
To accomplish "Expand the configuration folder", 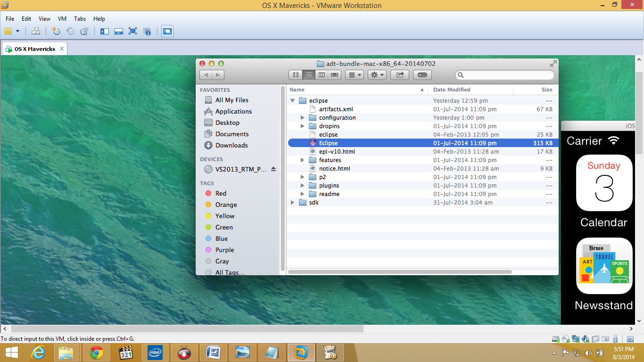I will (303, 117).
